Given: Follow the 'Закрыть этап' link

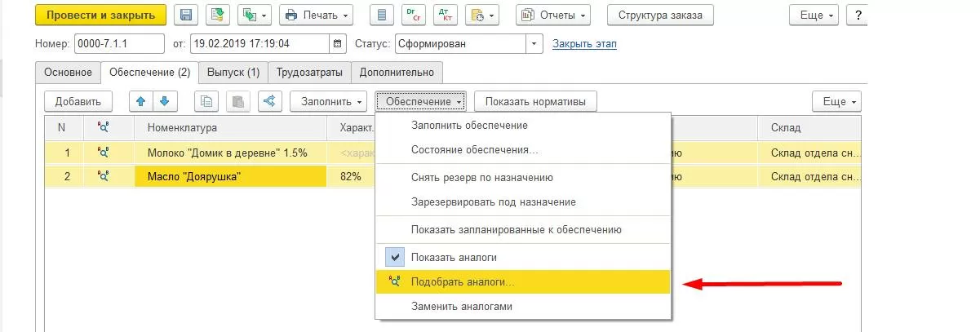Looking at the screenshot, I should tap(584, 43).
